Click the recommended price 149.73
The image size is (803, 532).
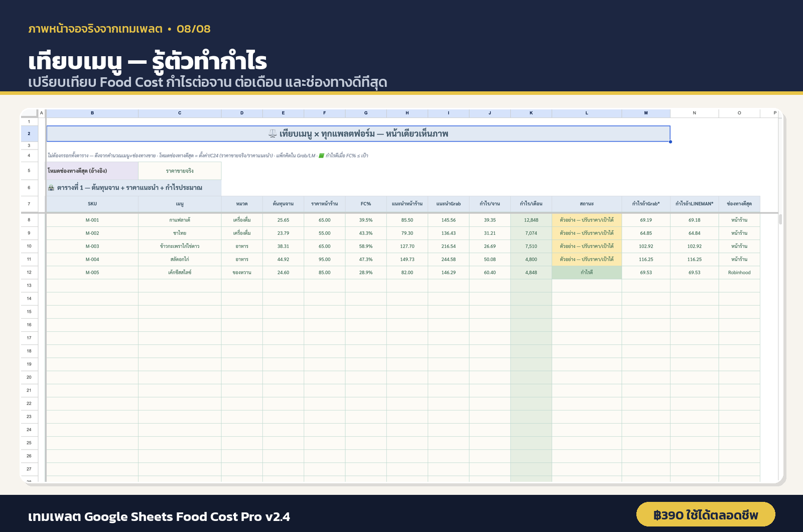[x=407, y=259]
